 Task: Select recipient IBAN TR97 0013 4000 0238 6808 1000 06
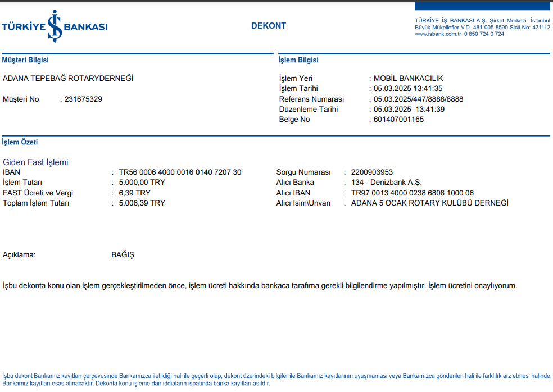click(x=413, y=193)
